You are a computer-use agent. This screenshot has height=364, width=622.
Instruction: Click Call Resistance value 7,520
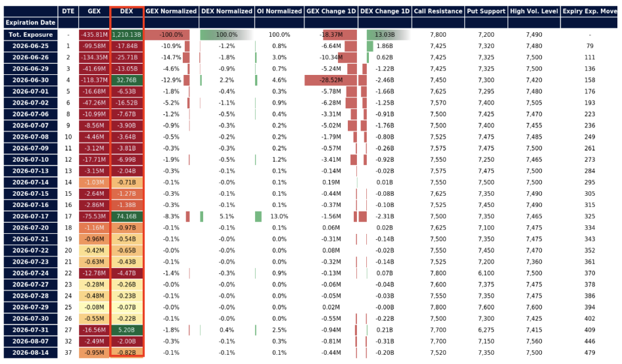pos(438,352)
